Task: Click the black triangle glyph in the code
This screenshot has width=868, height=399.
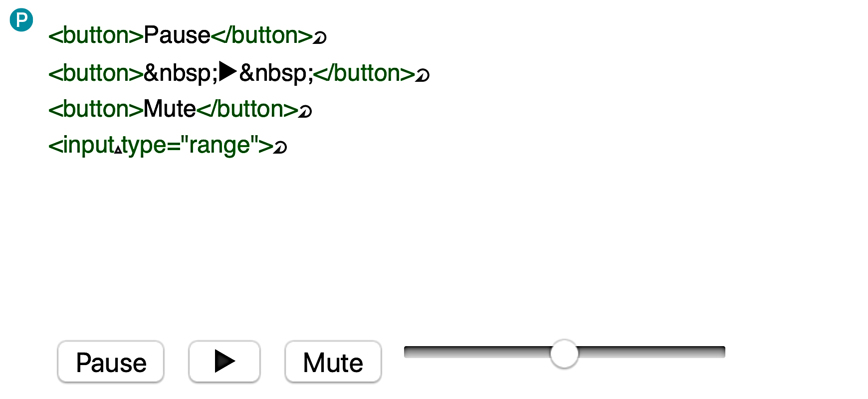Action: [x=228, y=71]
